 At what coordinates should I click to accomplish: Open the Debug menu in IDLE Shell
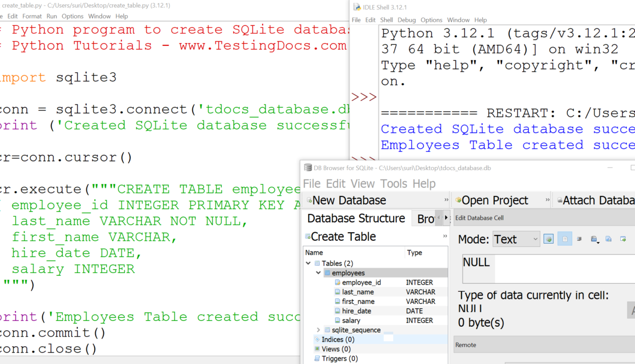point(407,20)
